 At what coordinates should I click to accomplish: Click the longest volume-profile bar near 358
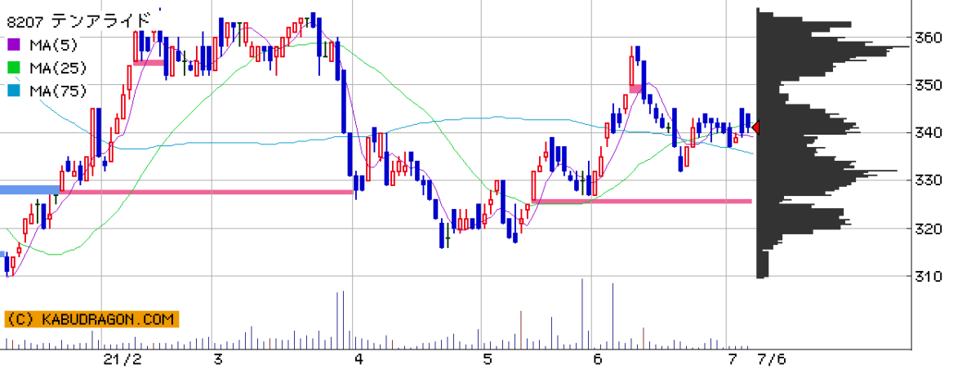point(833,47)
